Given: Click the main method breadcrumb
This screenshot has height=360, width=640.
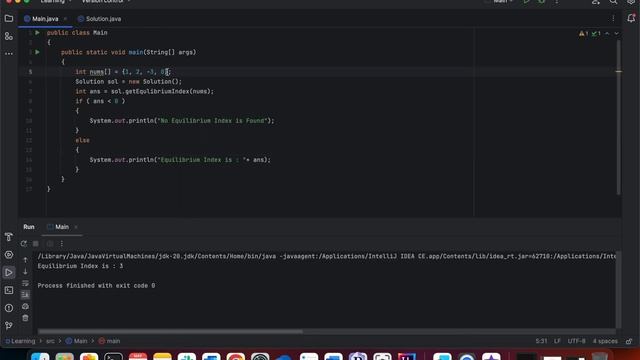Looking at the screenshot, I should pos(109,341).
